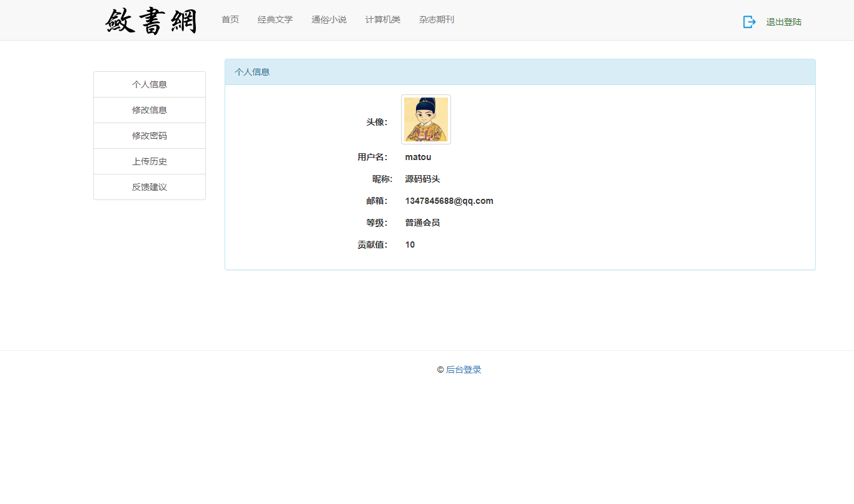
Task: Go to the 首页 home page
Action: tap(230, 19)
